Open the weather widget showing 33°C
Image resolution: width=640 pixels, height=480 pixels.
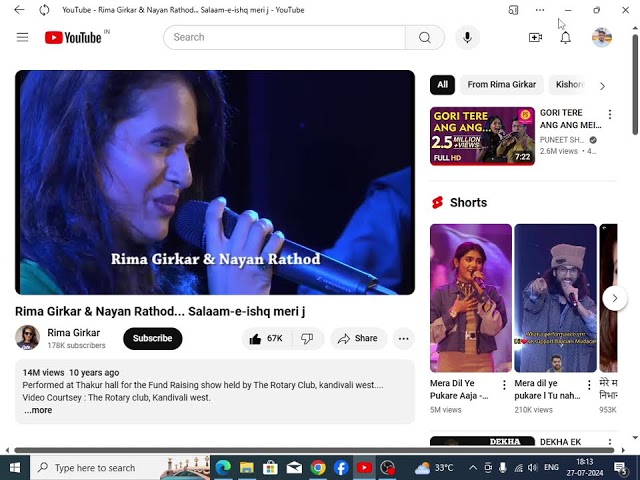click(434, 468)
